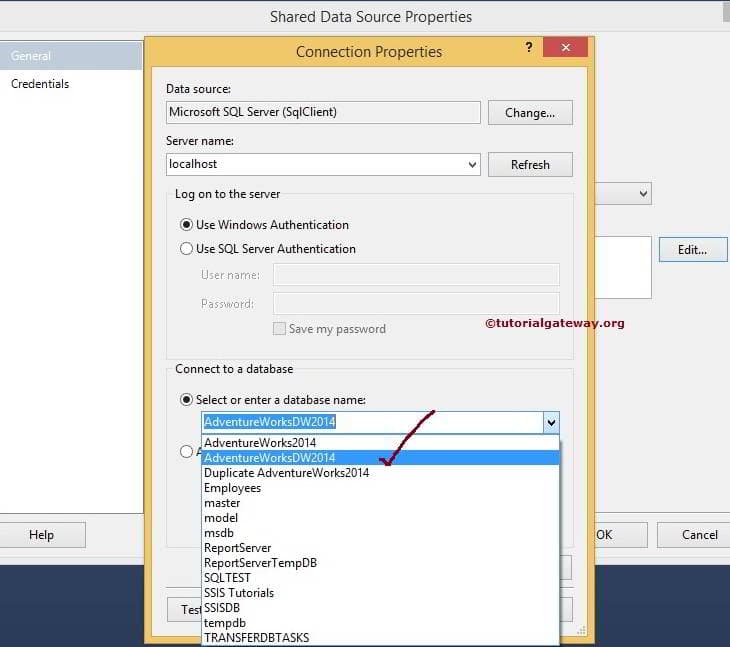The height and width of the screenshot is (647, 730).
Task: Click the database name text field
Action: [x=372, y=422]
